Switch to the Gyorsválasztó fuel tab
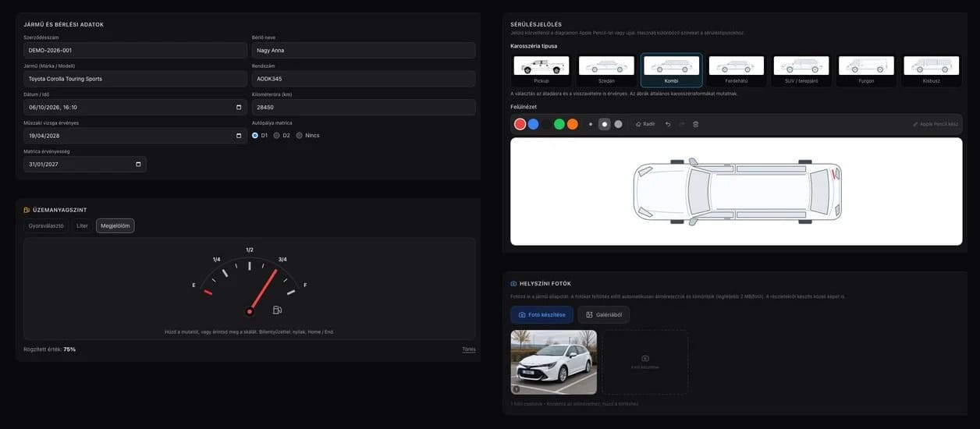This screenshot has width=980, height=429. (x=46, y=225)
